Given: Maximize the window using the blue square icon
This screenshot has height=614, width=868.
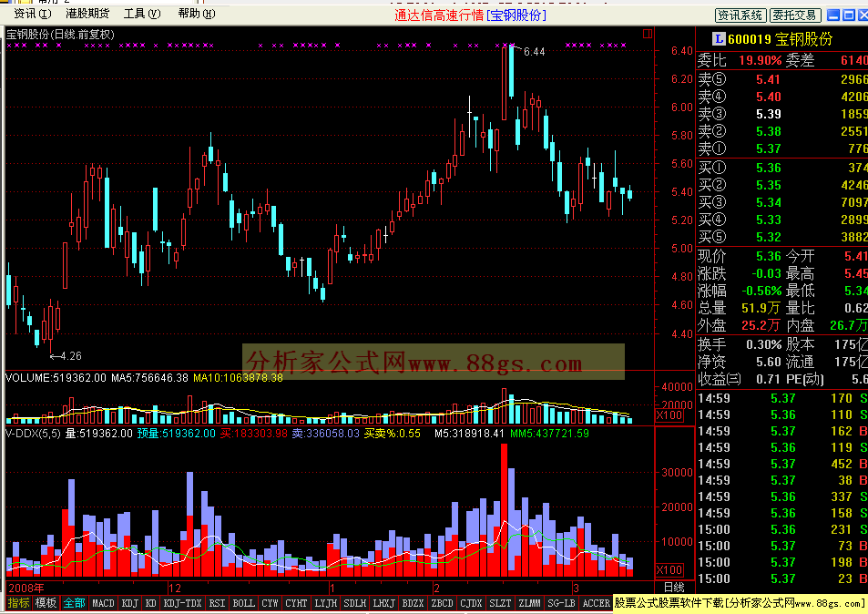Looking at the screenshot, I should pyautogui.click(x=849, y=15).
